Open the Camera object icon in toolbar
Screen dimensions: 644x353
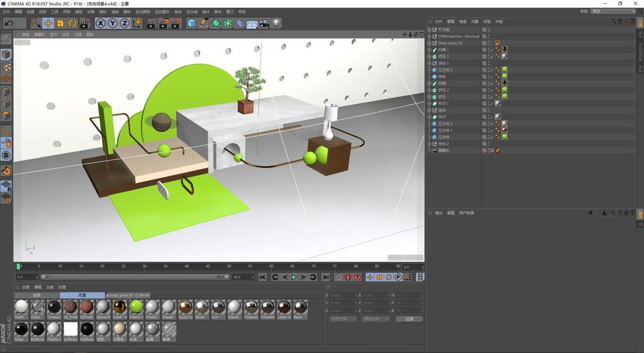[x=264, y=24]
